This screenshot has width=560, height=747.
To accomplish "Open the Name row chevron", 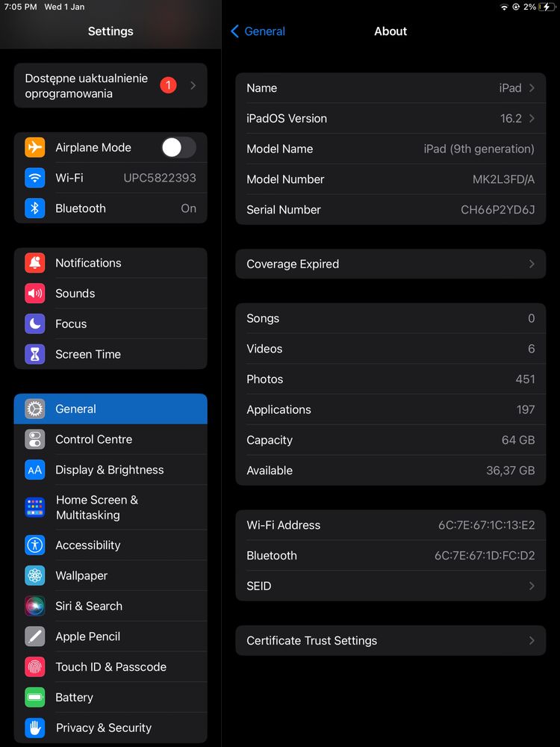I will click(x=532, y=88).
